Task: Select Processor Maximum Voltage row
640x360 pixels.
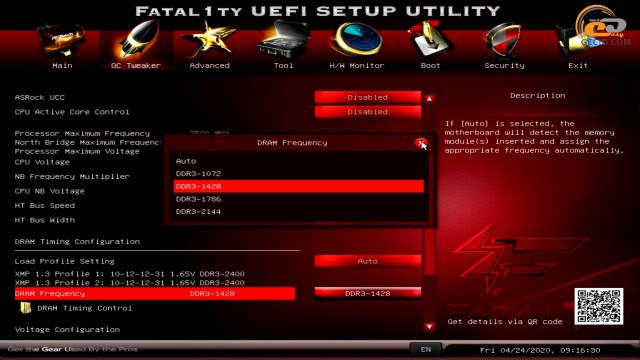Action: [77, 151]
